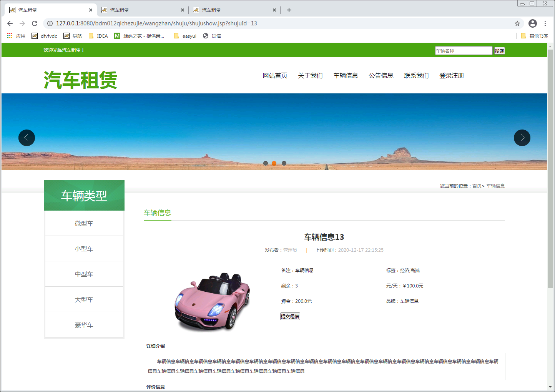Click the browser forward arrow
The image size is (555, 392).
(x=22, y=23)
